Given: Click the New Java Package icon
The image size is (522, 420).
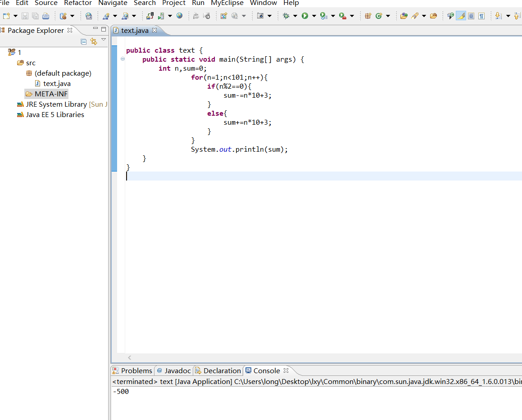Looking at the screenshot, I should pos(368,16).
